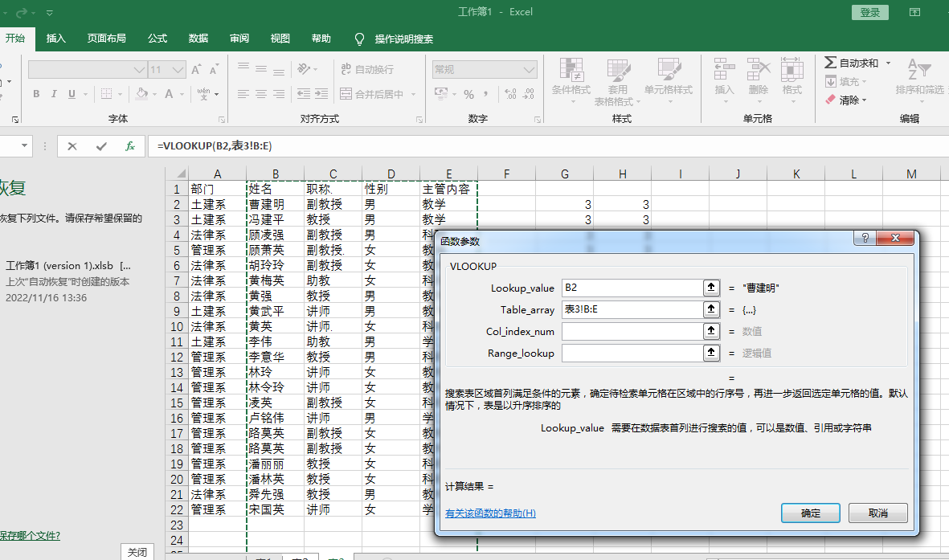Click the Lookup_value input field
This screenshot has height=560, width=949.
tap(632, 288)
